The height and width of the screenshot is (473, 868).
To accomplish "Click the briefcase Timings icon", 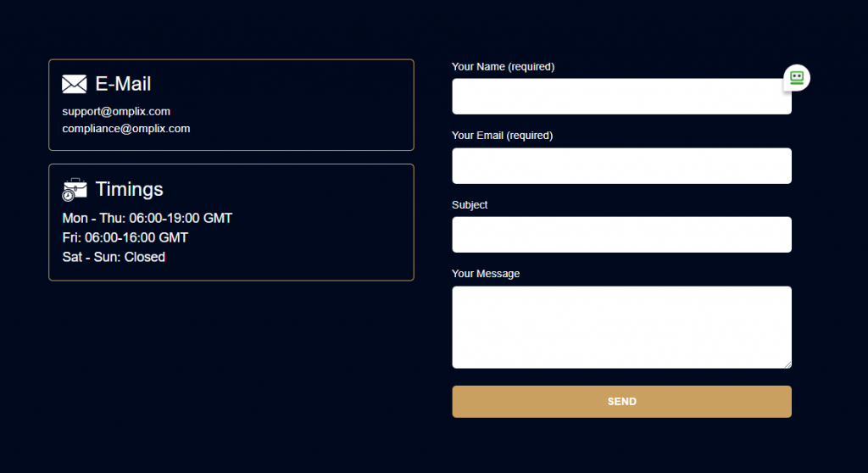I will point(75,189).
